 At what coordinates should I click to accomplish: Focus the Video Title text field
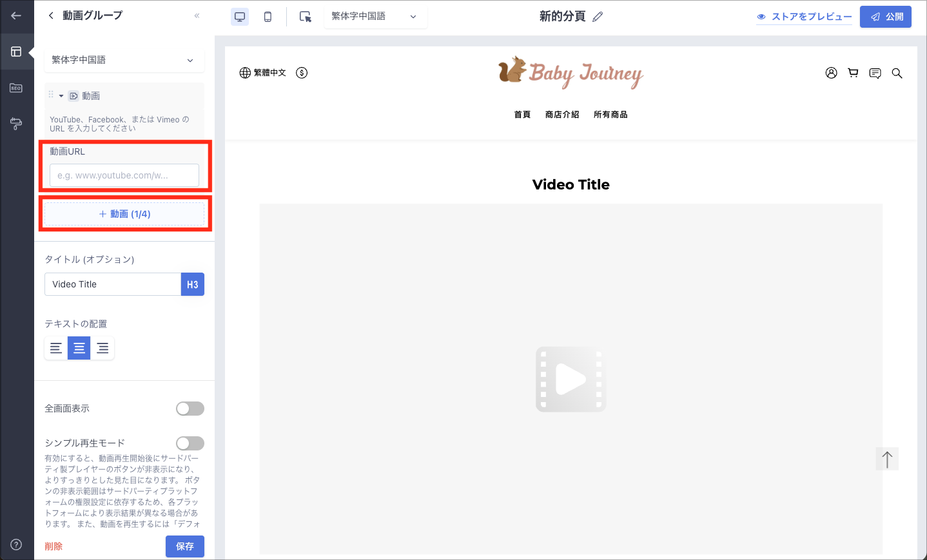click(113, 284)
